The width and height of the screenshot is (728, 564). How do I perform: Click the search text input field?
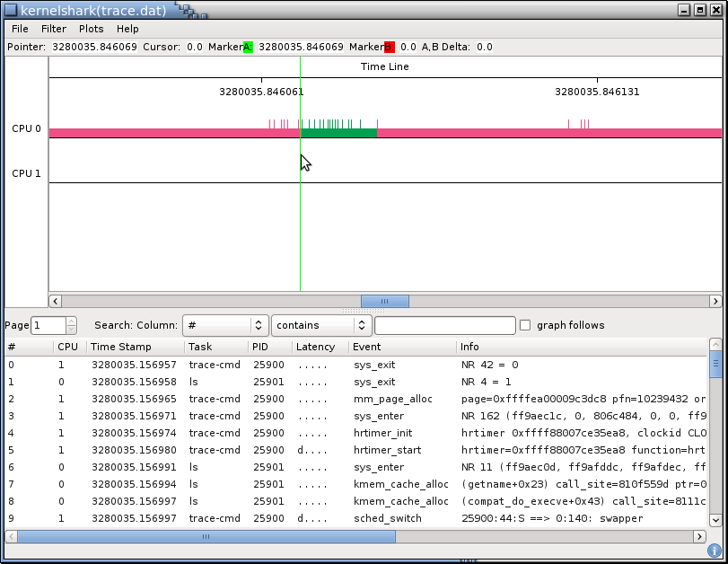pyautogui.click(x=444, y=325)
